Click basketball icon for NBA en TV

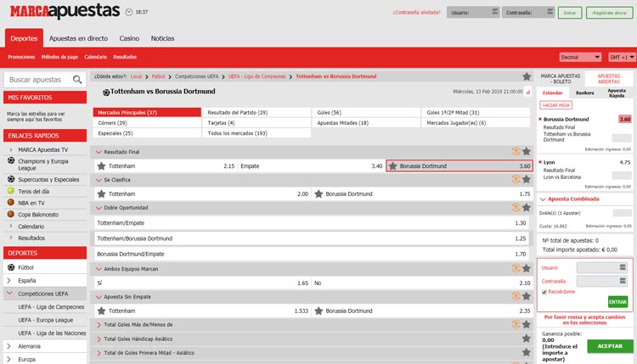click(x=11, y=203)
